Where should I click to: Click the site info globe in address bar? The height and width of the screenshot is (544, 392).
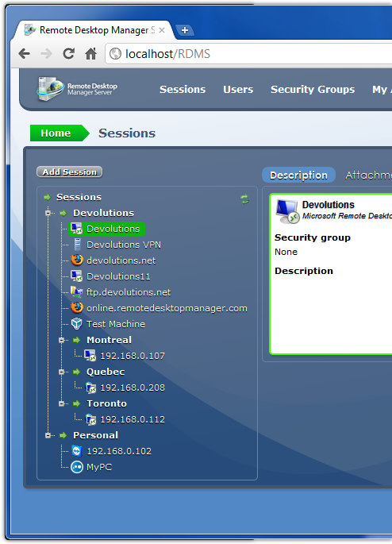[115, 54]
